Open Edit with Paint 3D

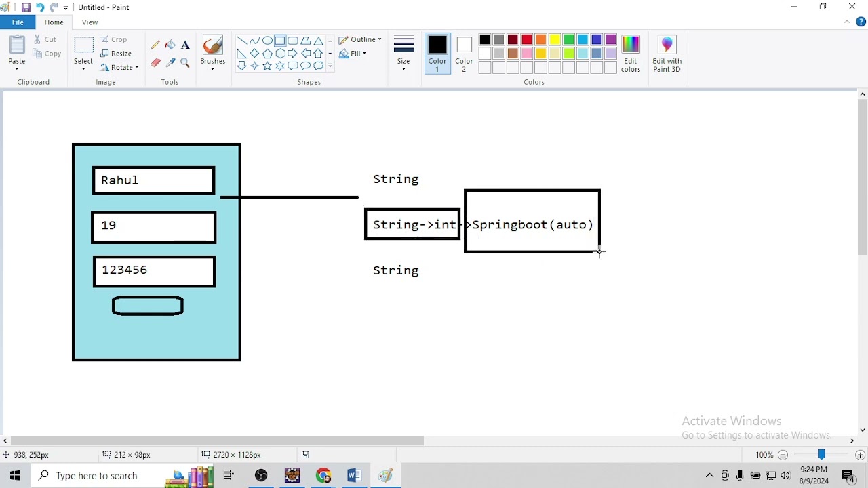point(667,54)
